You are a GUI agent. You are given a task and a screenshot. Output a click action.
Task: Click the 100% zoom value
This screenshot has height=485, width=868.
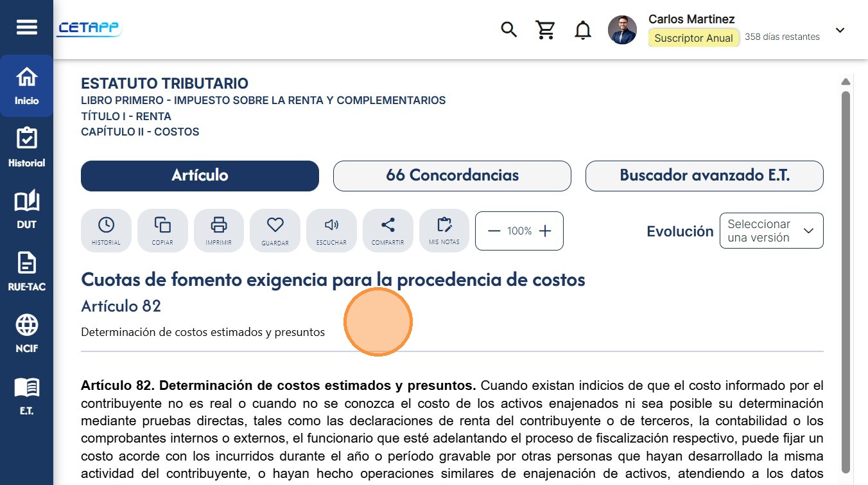pos(519,231)
